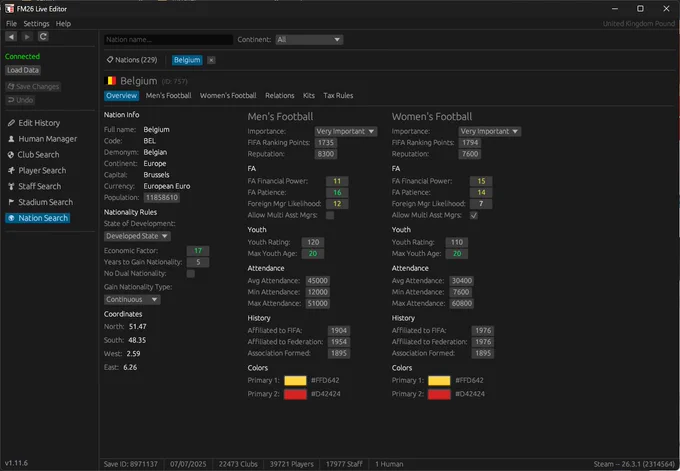Click the back navigation arrow
This screenshot has width=680, height=471.
[11, 36]
